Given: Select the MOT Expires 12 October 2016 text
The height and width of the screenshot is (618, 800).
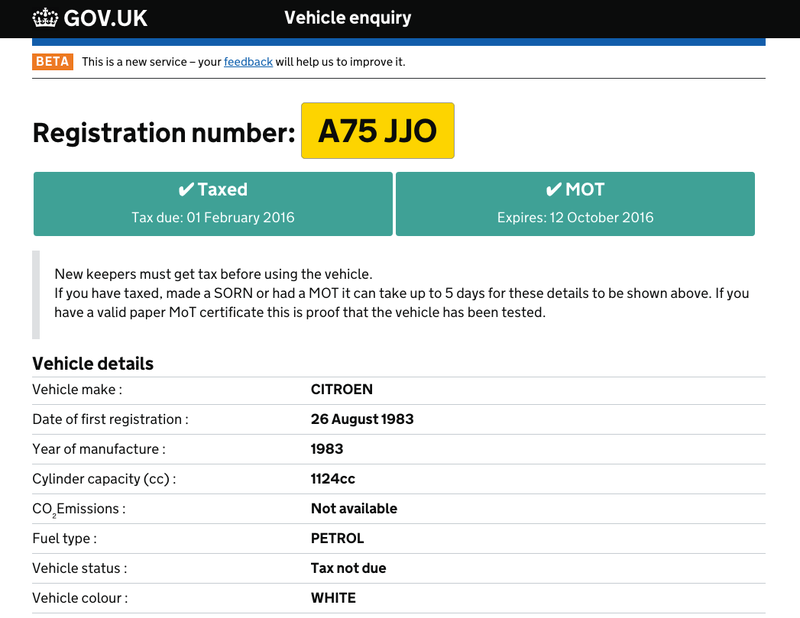Looking at the screenshot, I should point(575,217).
